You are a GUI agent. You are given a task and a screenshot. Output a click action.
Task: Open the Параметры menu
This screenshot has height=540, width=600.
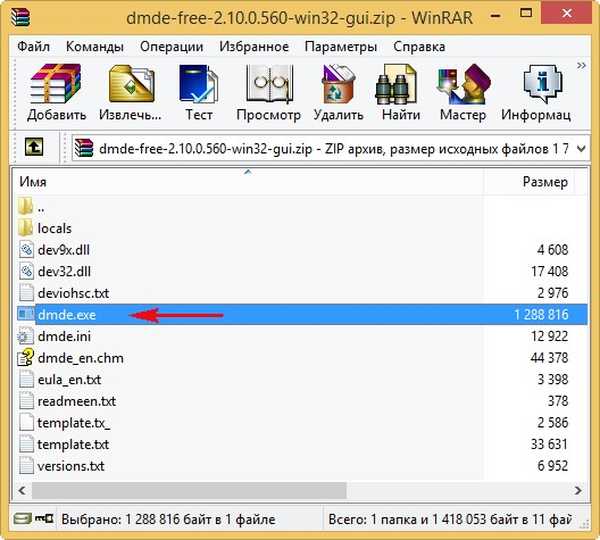[341, 47]
